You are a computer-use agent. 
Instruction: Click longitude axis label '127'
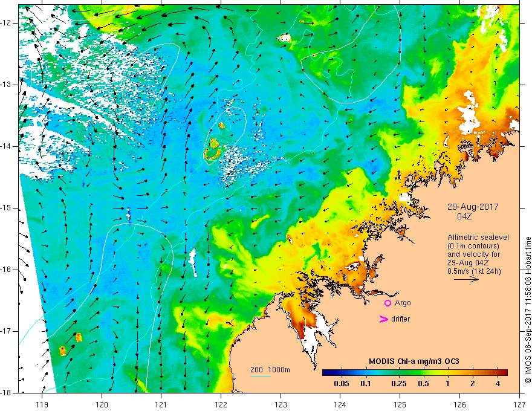pos(519,404)
